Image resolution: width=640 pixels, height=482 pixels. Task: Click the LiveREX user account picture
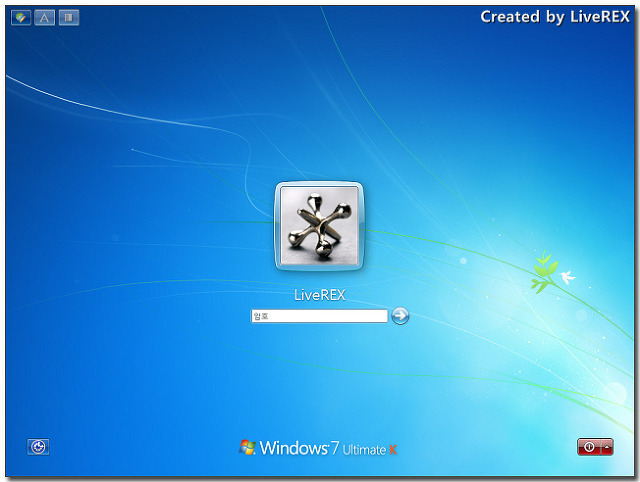point(319,226)
